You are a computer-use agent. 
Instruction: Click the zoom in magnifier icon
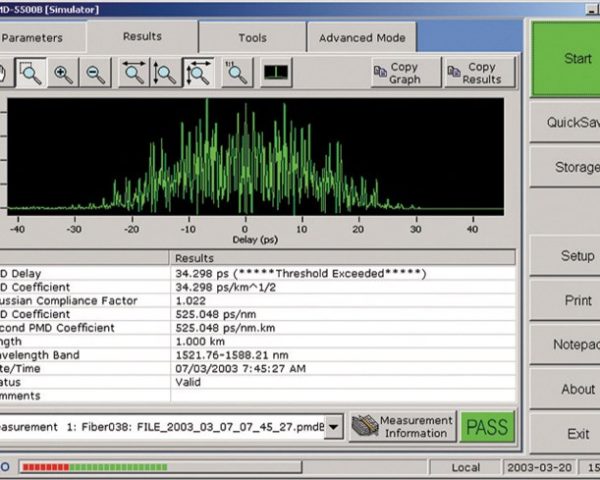63,73
